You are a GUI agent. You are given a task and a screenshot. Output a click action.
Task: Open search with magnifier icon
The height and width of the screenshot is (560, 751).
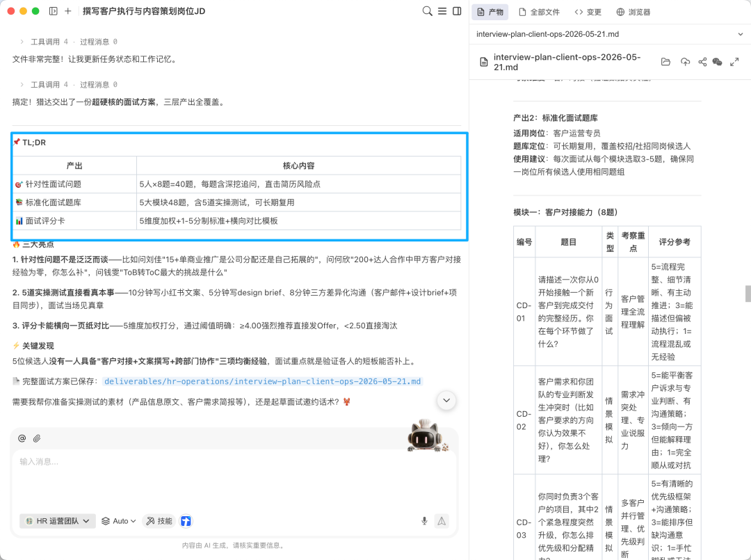click(427, 11)
